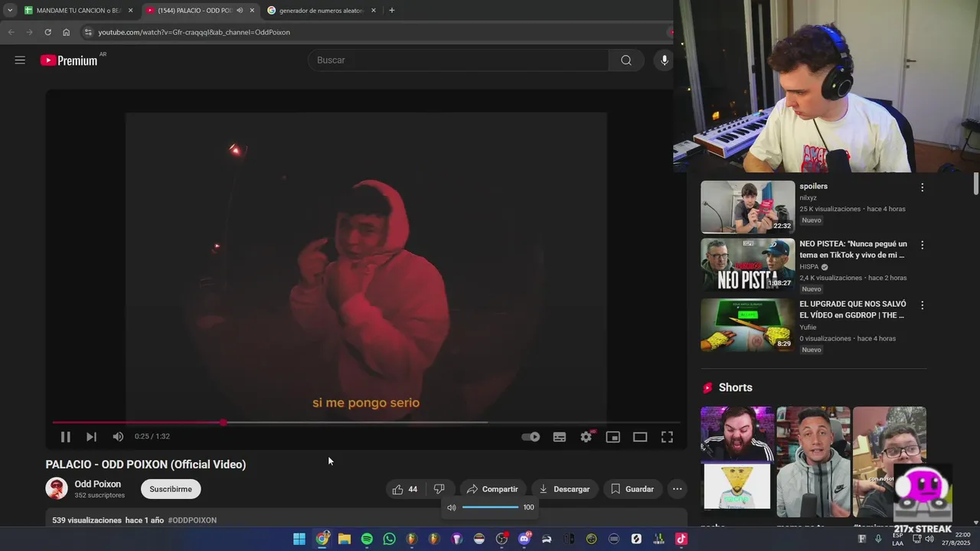Open options menu for 'spoilers' video

click(922, 187)
